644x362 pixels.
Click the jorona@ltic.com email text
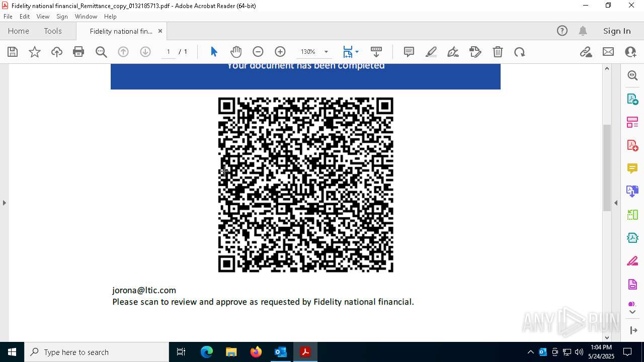[144, 290]
